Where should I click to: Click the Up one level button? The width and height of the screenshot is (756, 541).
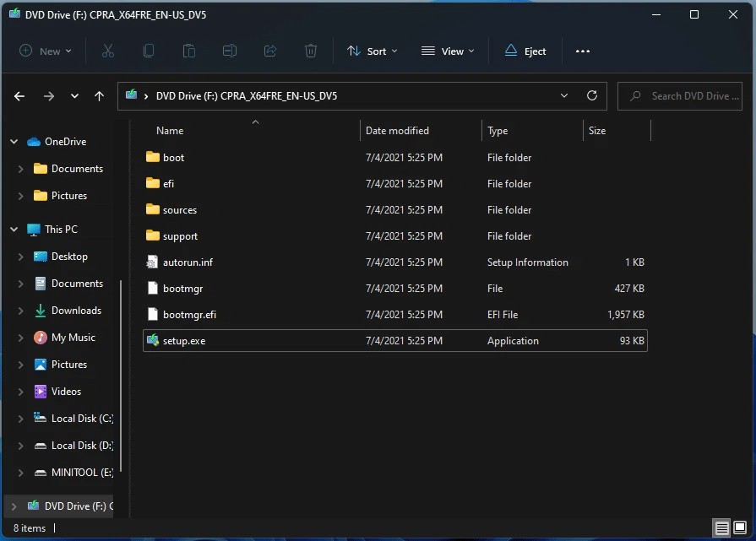pyautogui.click(x=99, y=95)
